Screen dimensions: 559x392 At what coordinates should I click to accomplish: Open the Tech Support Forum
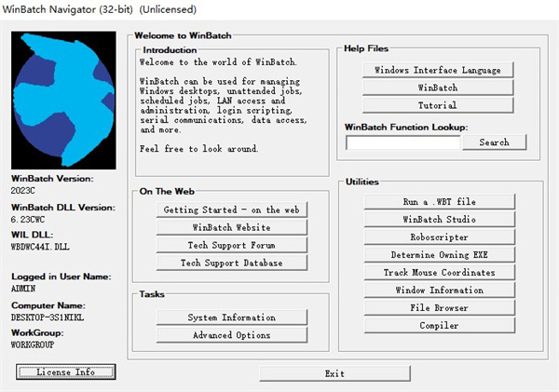[231, 246]
